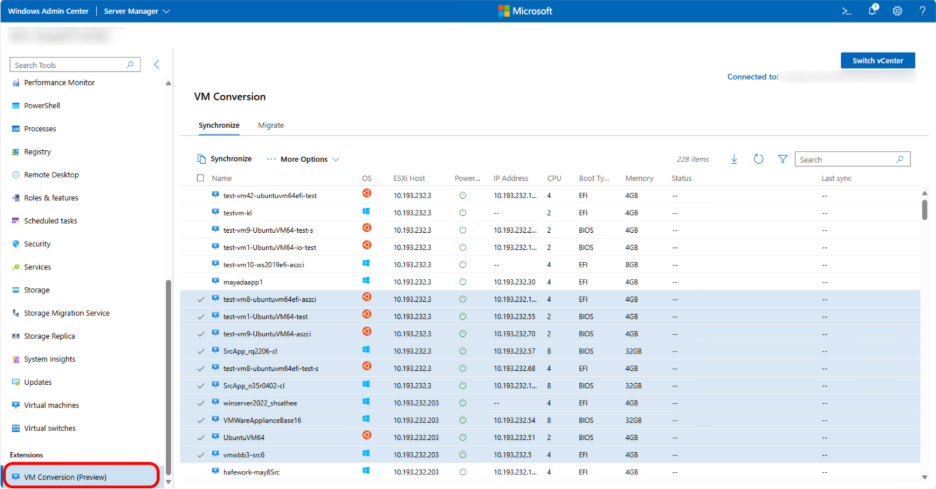
Task: Switch to the Migrate tab
Action: point(271,125)
